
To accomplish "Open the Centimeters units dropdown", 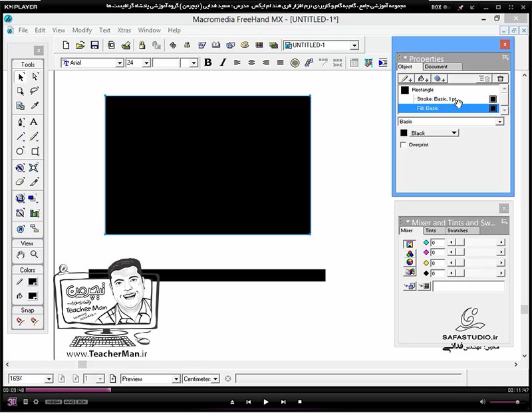I will click(x=215, y=378).
